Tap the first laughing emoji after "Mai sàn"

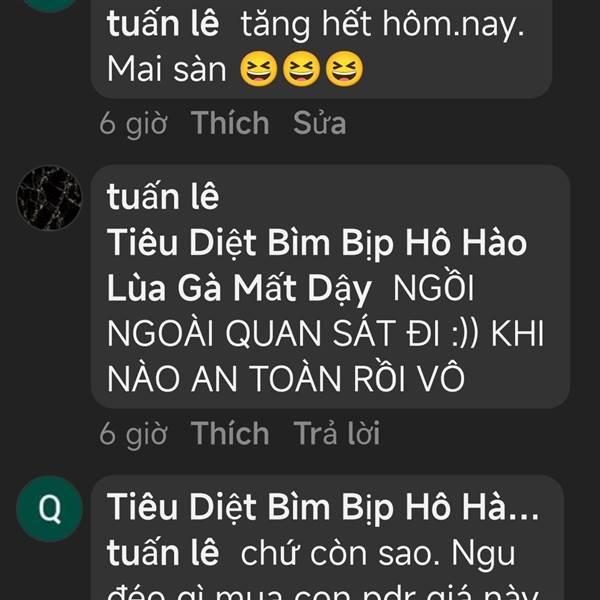[x=259, y=69]
